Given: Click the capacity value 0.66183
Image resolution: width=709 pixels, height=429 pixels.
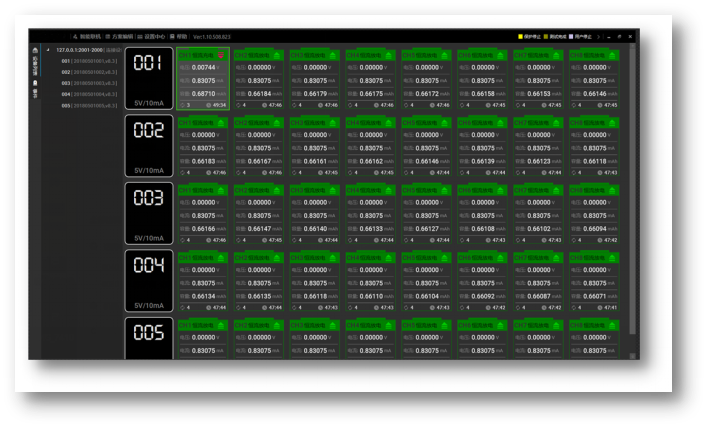Looking at the screenshot, I should tap(203, 161).
